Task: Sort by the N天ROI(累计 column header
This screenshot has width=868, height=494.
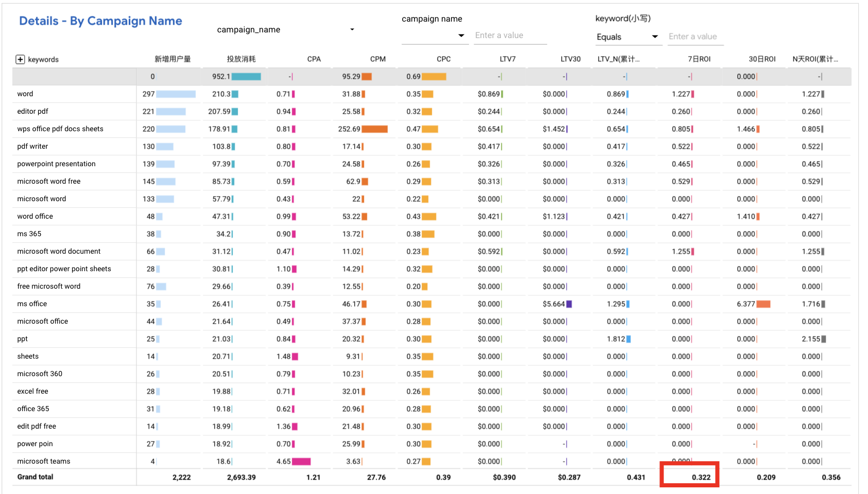Action: (815, 59)
